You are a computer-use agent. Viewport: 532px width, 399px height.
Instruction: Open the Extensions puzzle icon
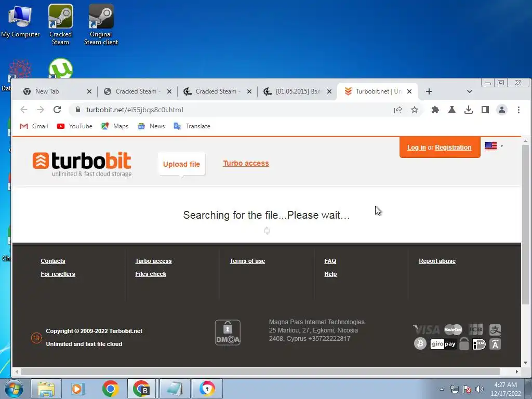tap(435, 110)
